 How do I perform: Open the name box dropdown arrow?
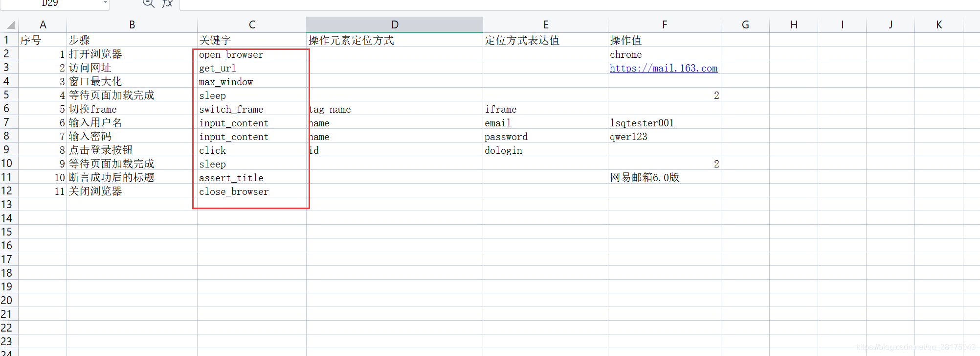(x=105, y=2)
